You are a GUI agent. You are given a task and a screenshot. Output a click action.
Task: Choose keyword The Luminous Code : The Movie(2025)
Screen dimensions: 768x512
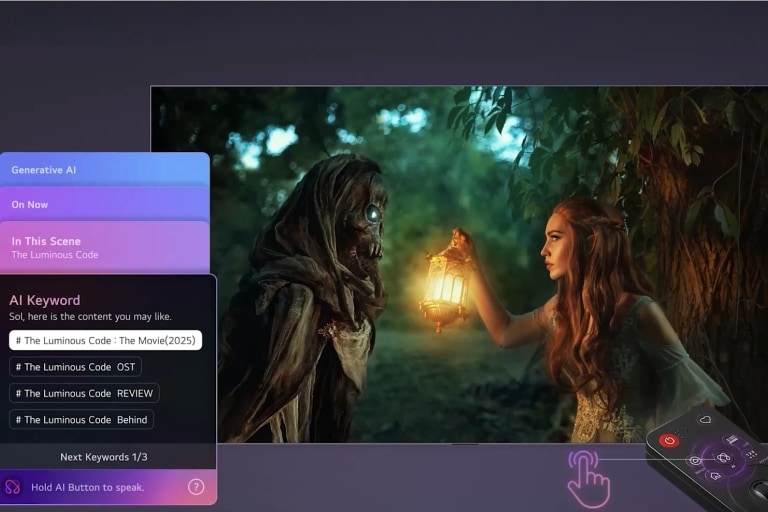coord(105,340)
